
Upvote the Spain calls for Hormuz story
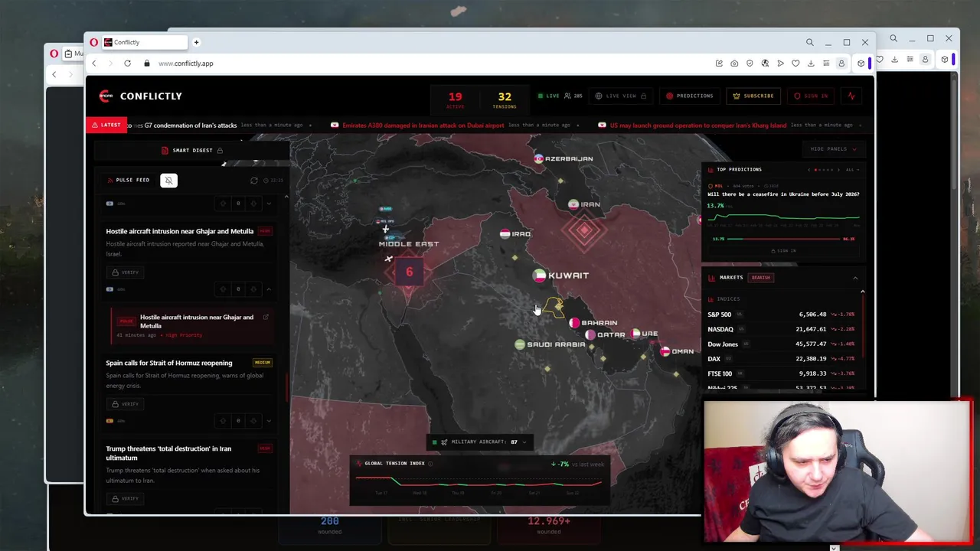pyautogui.click(x=223, y=421)
